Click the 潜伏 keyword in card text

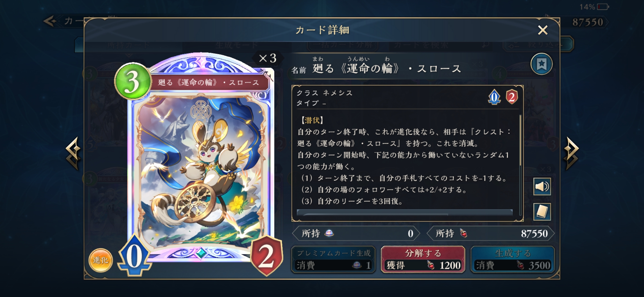[x=312, y=120]
